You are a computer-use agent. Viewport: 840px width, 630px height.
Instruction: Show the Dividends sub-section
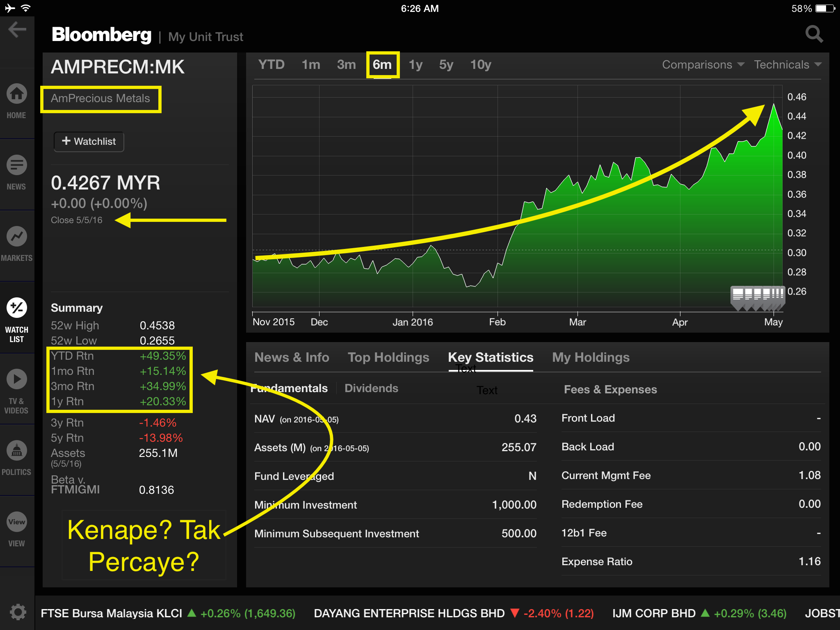[371, 388]
